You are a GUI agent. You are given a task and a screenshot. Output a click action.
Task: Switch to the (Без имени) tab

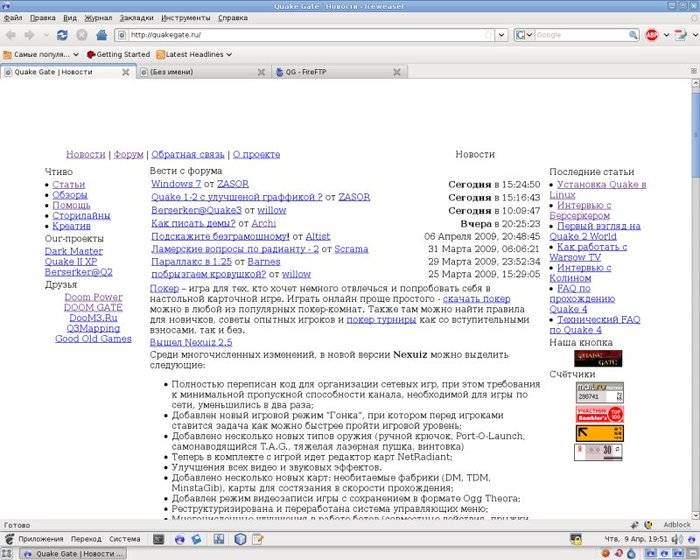pos(204,72)
